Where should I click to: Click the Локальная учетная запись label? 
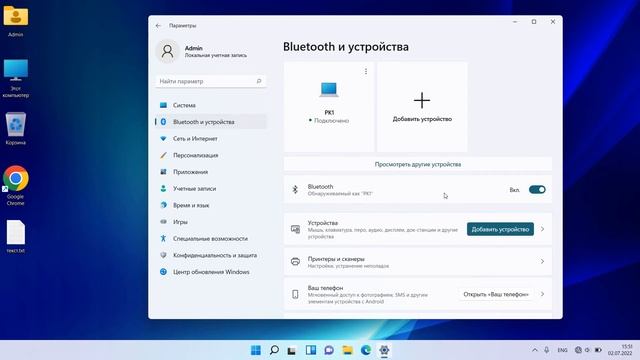click(216, 56)
